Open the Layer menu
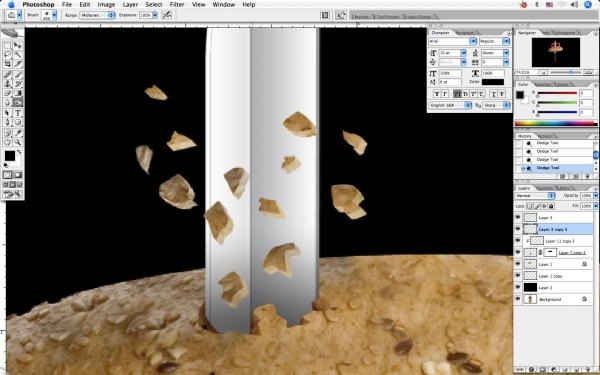This screenshot has height=375, width=600. coord(130,5)
